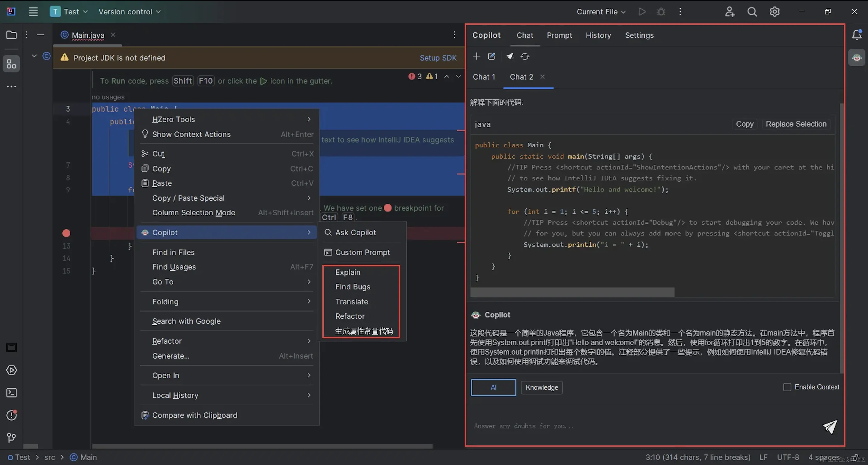868x465 pixels.
Task: Click the code block horizontal scrollbar
Action: coord(572,292)
